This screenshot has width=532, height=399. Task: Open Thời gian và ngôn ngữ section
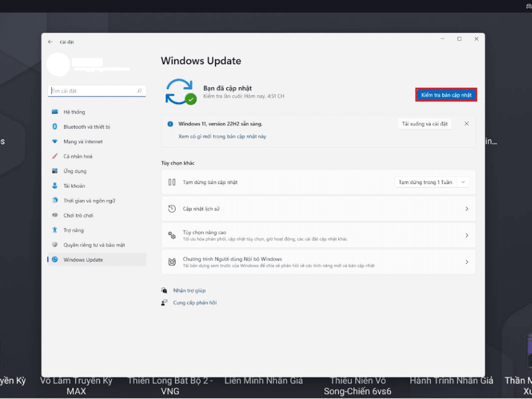pos(89,201)
